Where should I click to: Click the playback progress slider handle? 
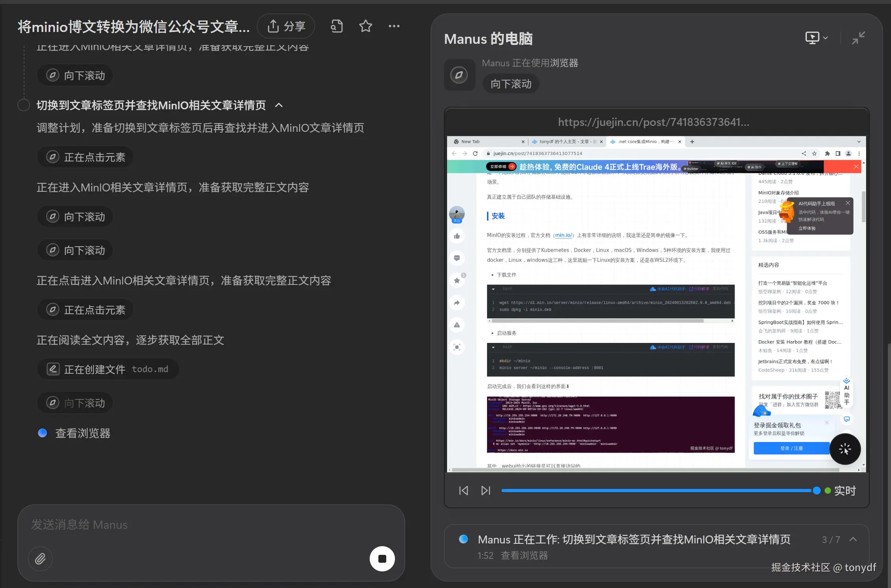point(816,491)
